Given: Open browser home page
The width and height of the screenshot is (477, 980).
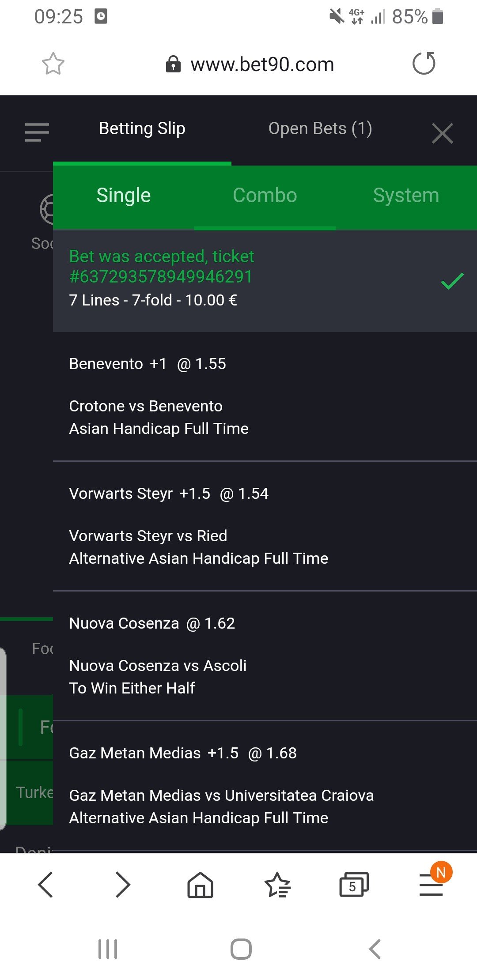Looking at the screenshot, I should point(200,885).
